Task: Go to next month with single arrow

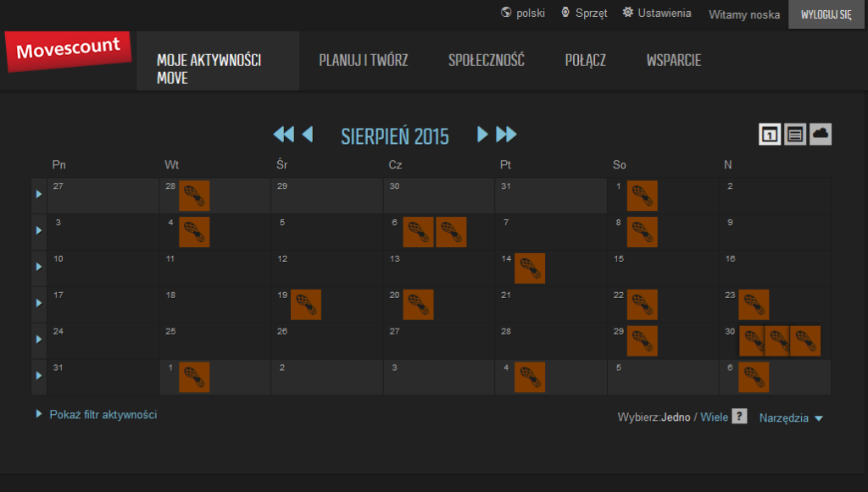Action: click(x=482, y=134)
